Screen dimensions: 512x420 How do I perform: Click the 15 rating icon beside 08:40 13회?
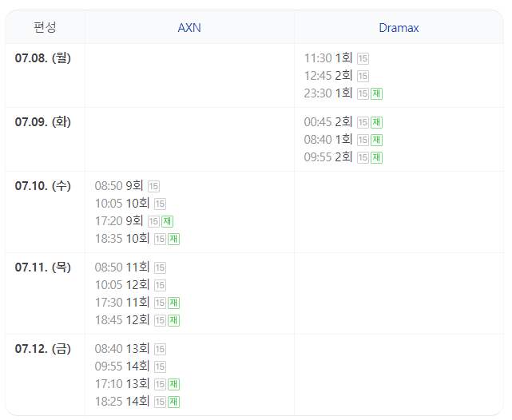pyautogui.click(x=160, y=350)
